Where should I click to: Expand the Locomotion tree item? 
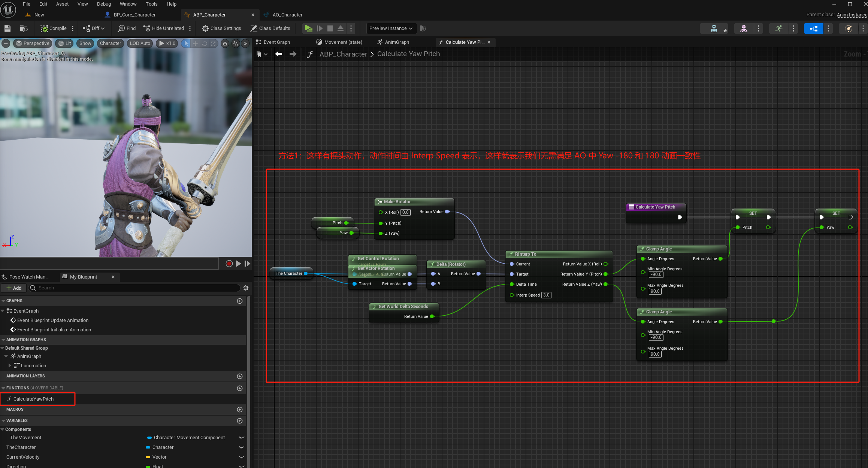coord(10,366)
